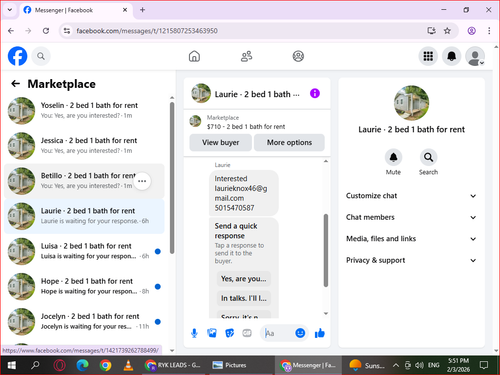Image resolution: width=500 pixels, height=375 pixels.
Task: Open Luisa chat conversation
Action: click(x=84, y=251)
